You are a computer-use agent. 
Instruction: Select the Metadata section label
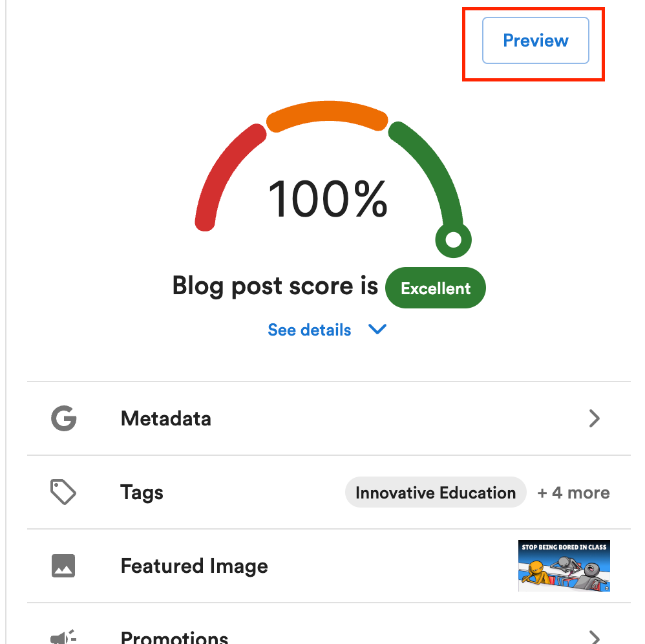pos(166,418)
